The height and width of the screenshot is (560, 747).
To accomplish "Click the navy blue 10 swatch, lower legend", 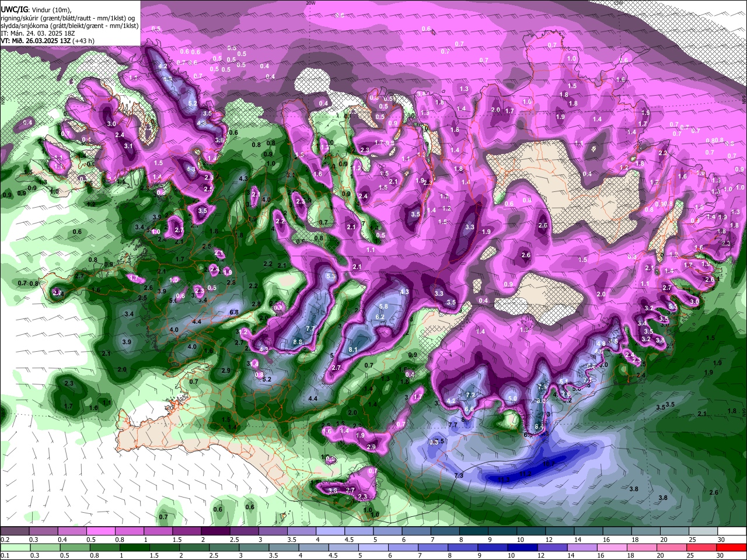I will tap(523, 547).
